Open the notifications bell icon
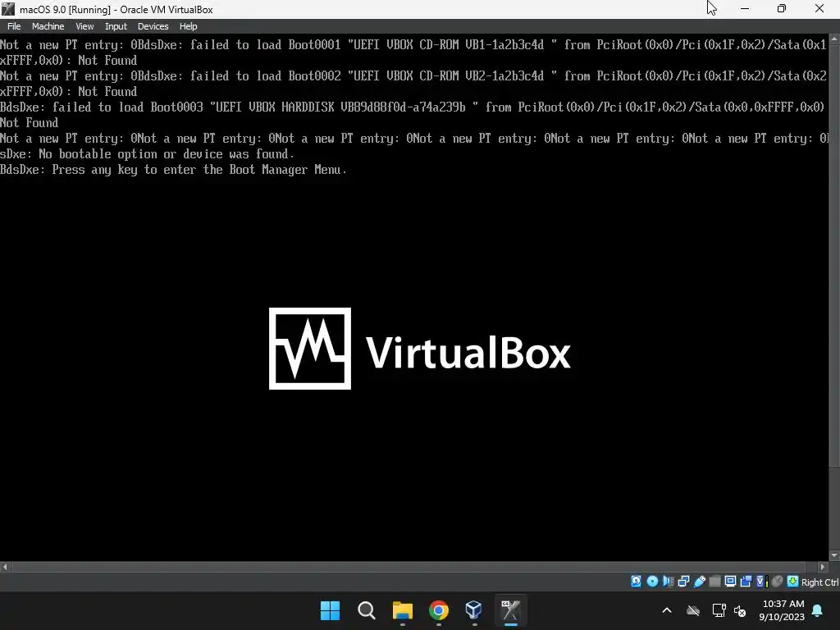This screenshot has width=840, height=630. pyautogui.click(x=818, y=610)
